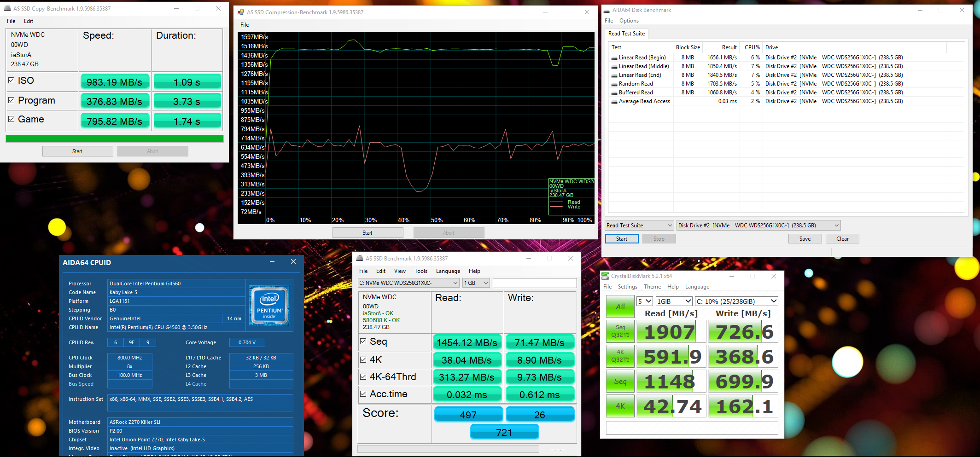980x457 pixels.
Task: Uncheck the Acc.time test checkbox
Action: (363, 394)
